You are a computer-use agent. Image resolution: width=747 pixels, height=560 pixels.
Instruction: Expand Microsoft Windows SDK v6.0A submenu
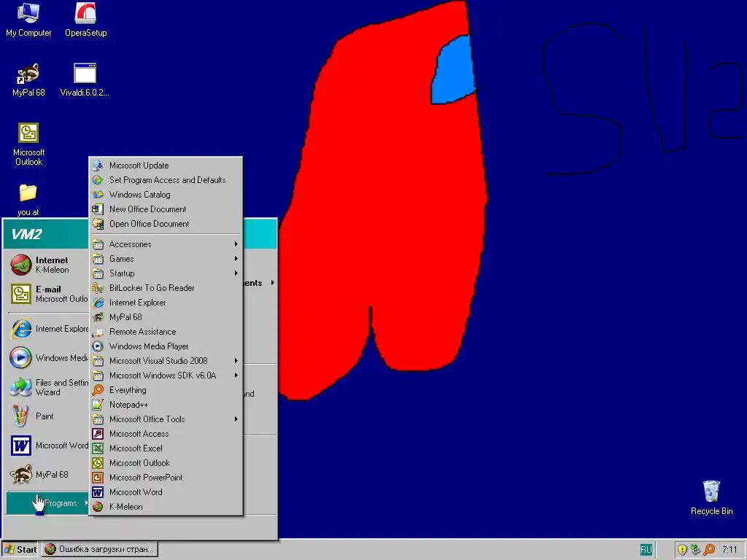166,376
